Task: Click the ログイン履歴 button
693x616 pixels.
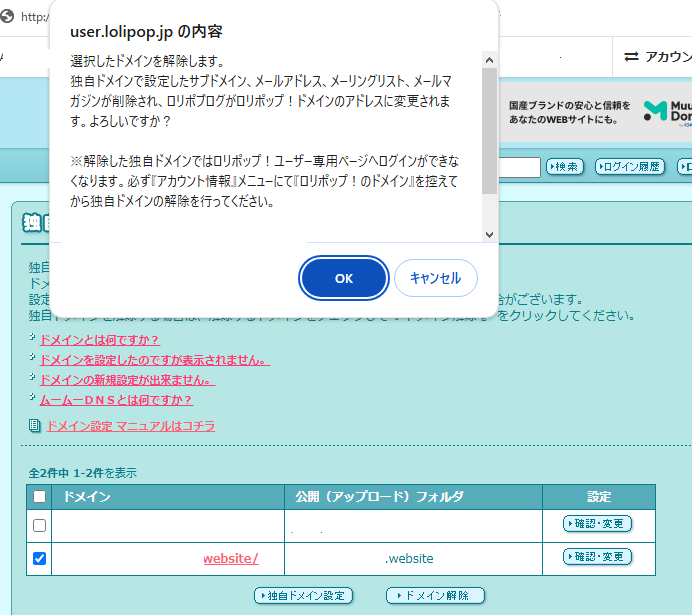Action: point(630,166)
